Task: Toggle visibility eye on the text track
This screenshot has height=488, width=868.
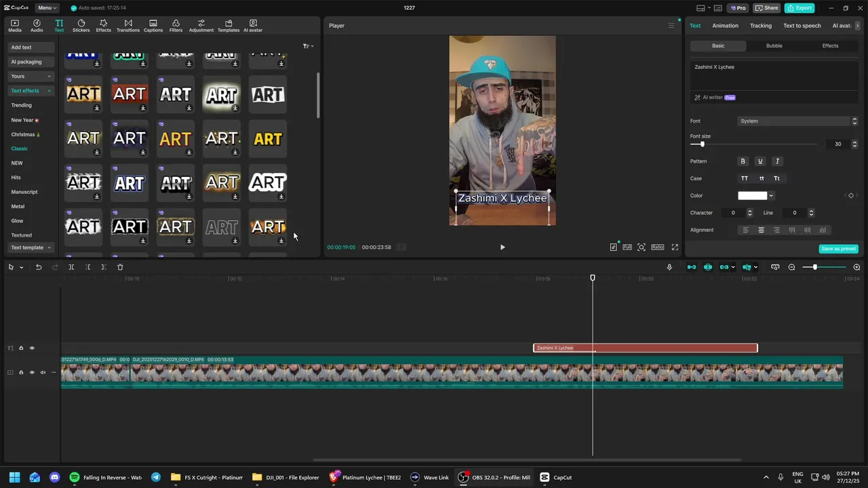Action: click(31, 348)
